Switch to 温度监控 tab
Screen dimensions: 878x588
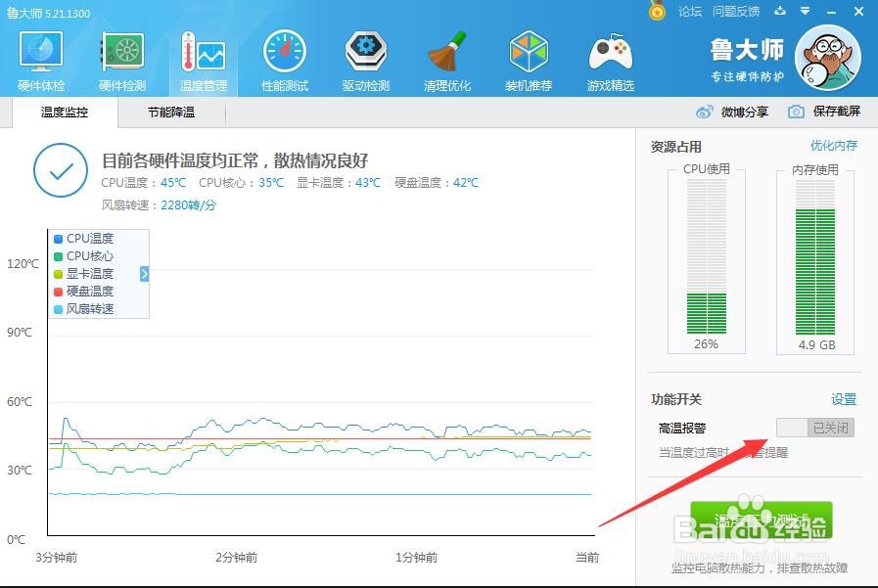[65, 113]
